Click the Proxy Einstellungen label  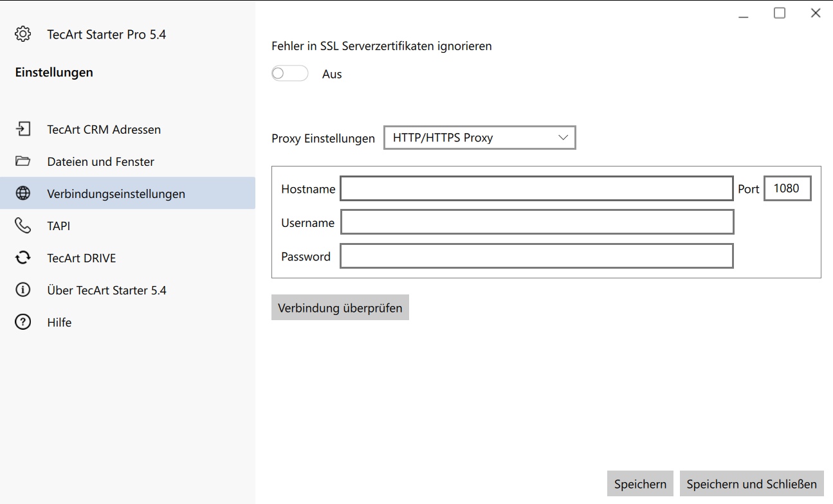pyautogui.click(x=323, y=138)
